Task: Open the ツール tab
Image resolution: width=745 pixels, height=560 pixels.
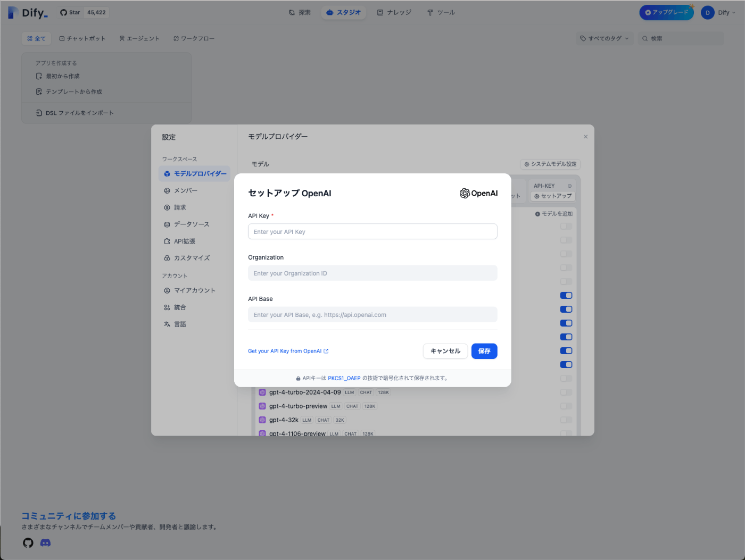Action: coord(441,12)
